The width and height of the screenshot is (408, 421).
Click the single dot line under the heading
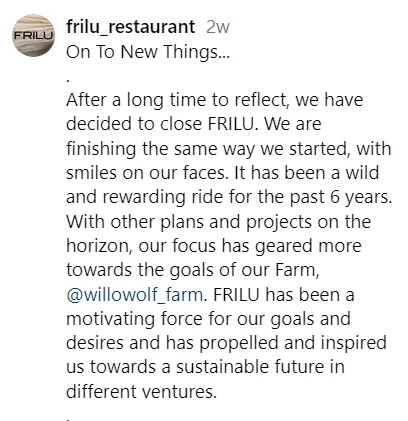pyautogui.click(x=68, y=81)
